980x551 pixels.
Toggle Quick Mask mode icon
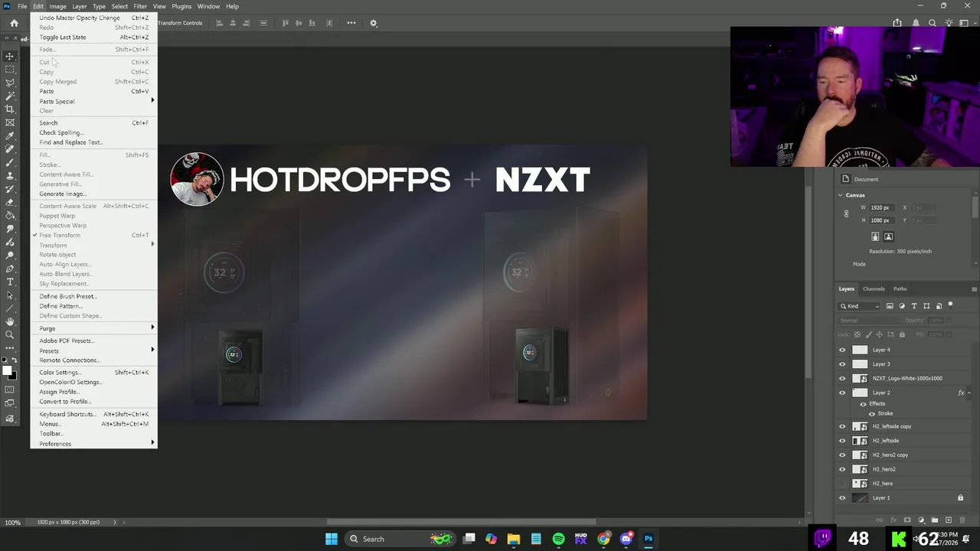click(10, 390)
